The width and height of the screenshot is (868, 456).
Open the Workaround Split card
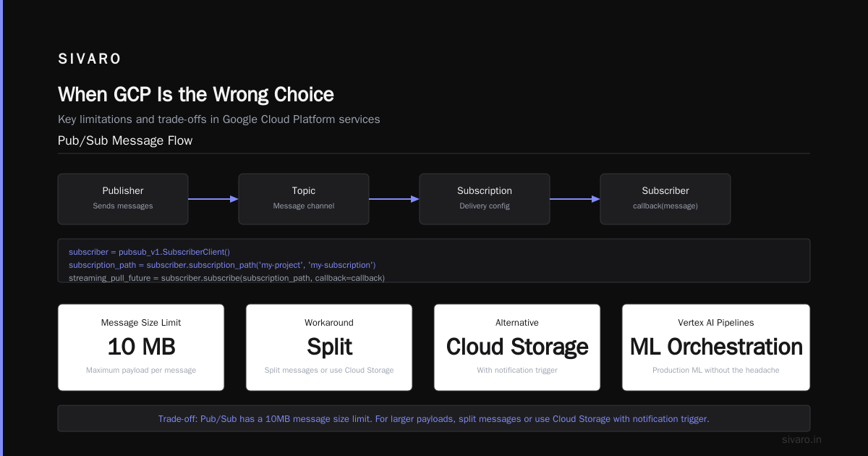tap(329, 347)
